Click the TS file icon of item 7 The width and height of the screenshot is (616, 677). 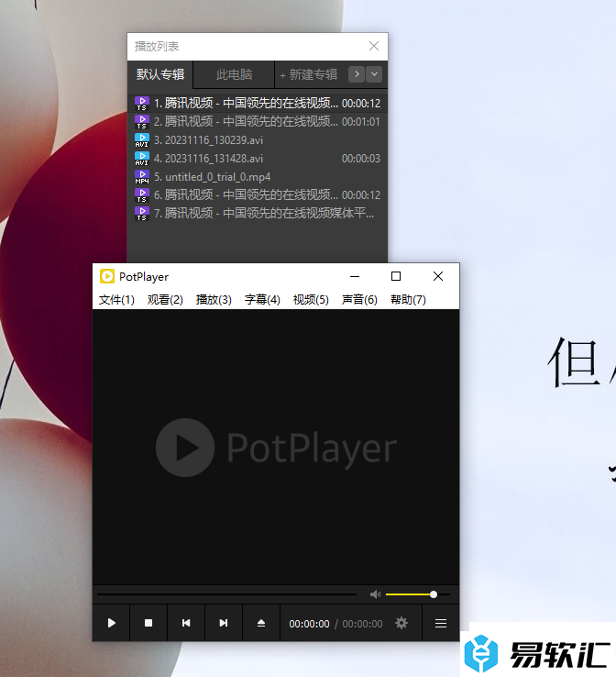coord(142,214)
